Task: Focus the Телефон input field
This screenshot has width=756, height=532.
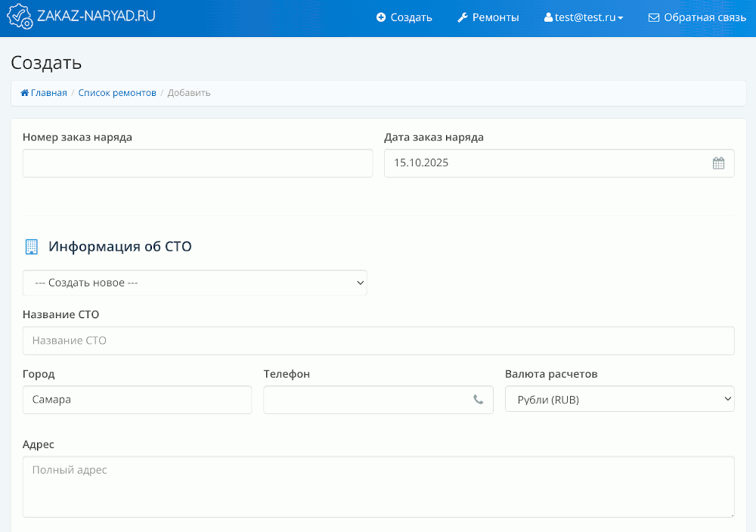Action: pos(367,400)
